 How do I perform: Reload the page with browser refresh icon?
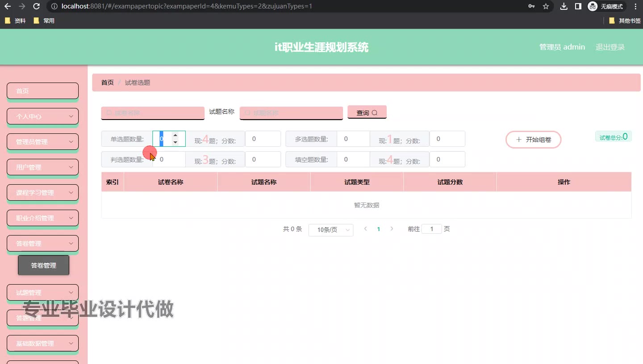click(x=37, y=6)
